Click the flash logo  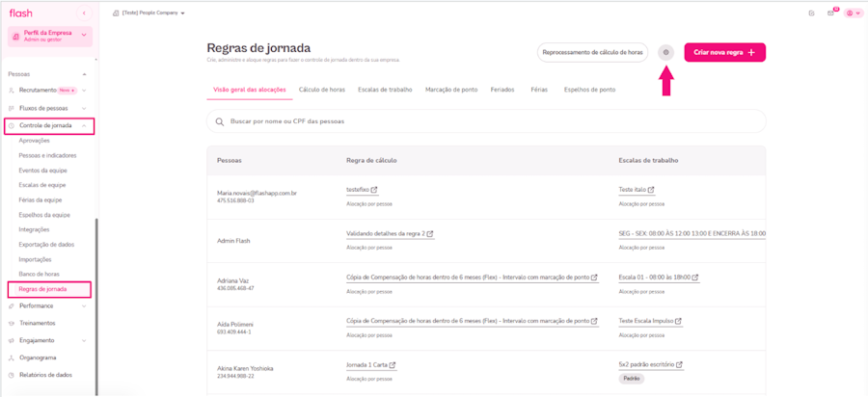pos(21,13)
